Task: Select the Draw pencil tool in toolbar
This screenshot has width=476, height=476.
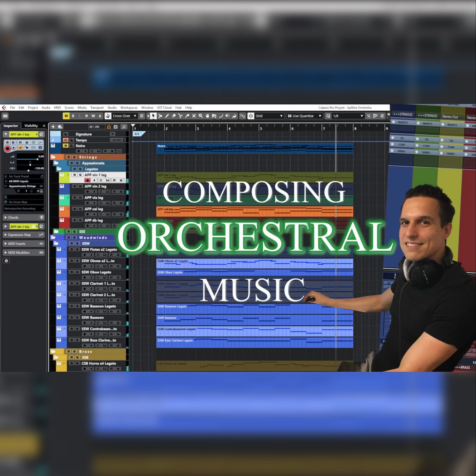Action: [167, 116]
